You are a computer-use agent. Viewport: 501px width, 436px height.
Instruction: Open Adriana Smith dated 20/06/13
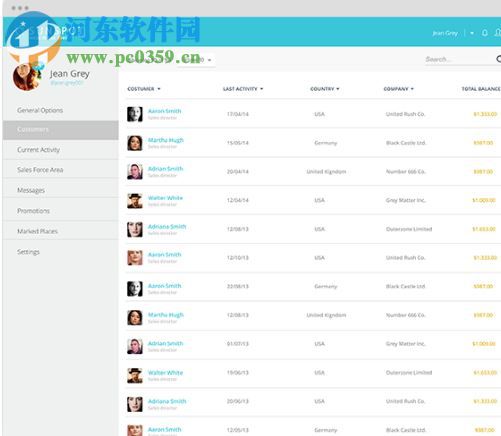click(x=167, y=401)
